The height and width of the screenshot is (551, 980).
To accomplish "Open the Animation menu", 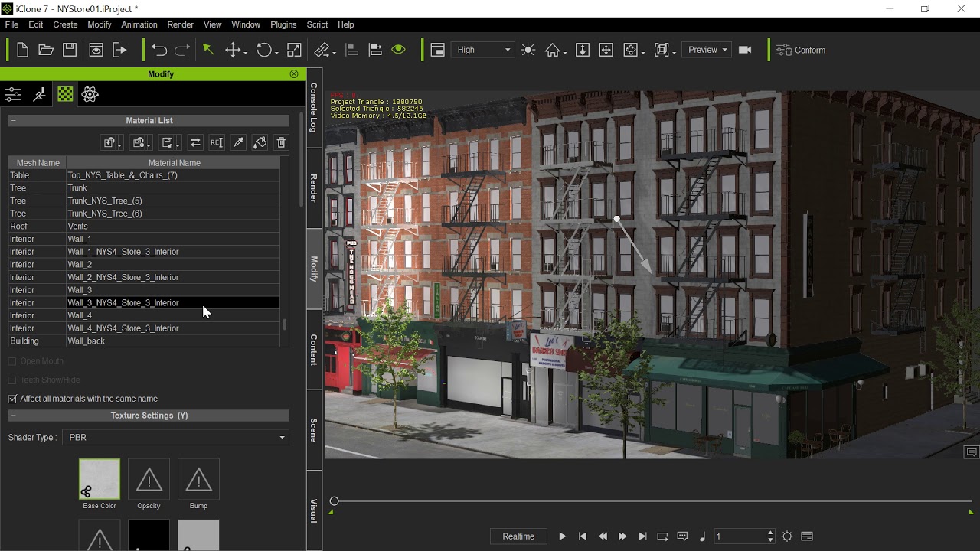I will point(139,24).
